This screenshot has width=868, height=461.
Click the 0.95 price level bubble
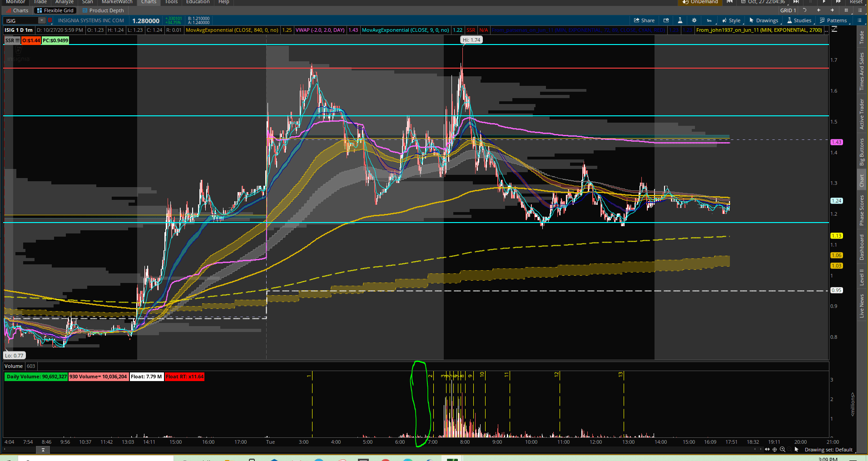tap(837, 290)
